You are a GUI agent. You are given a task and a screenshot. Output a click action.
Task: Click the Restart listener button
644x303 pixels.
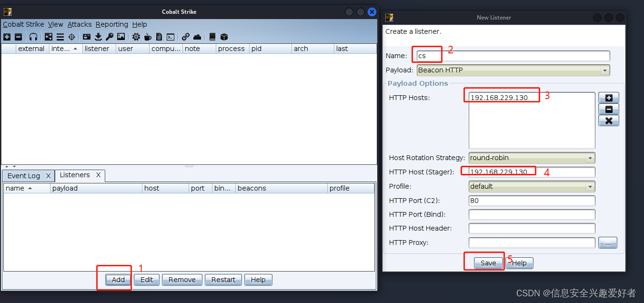(223, 280)
